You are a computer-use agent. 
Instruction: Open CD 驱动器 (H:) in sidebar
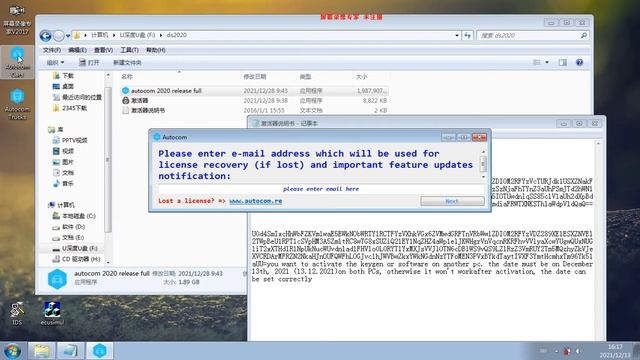76,259
